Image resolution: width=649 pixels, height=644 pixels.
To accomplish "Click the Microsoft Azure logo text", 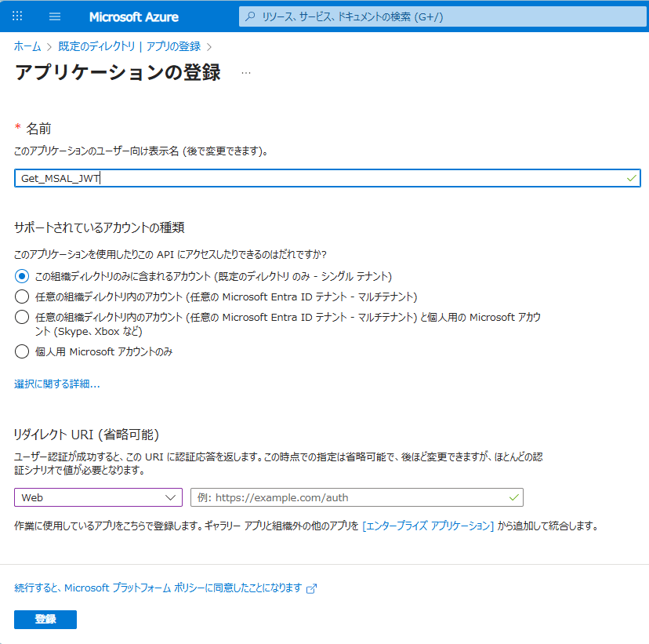I will [x=134, y=17].
